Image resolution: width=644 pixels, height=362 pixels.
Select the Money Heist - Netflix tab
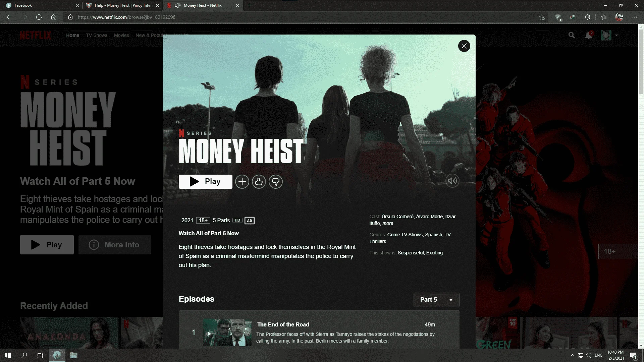203,5
